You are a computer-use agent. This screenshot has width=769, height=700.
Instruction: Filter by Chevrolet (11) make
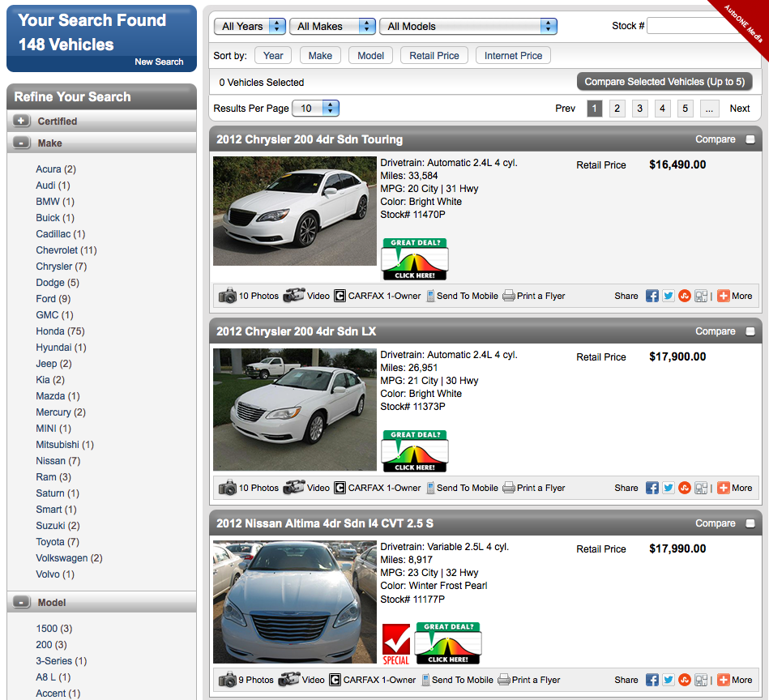click(x=66, y=250)
